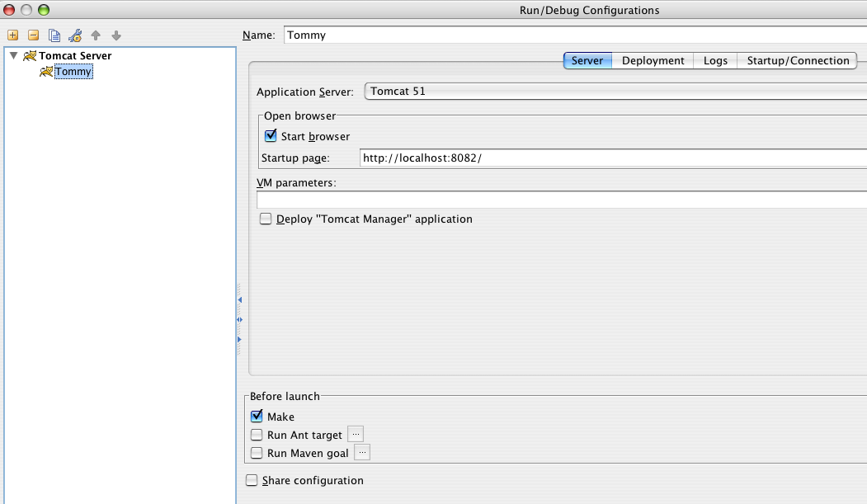Click the copy configuration icon
Screen dimensions: 867x504
54,35
